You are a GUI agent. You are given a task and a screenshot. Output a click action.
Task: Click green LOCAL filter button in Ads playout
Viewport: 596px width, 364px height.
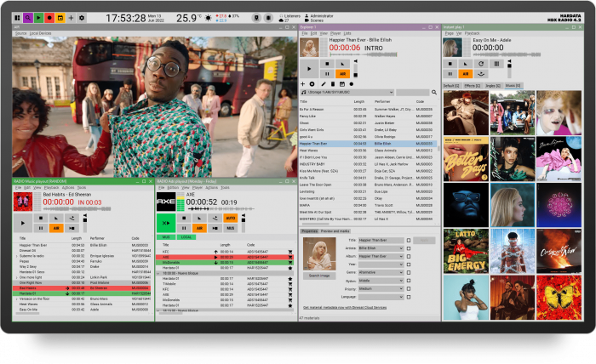[186, 237]
